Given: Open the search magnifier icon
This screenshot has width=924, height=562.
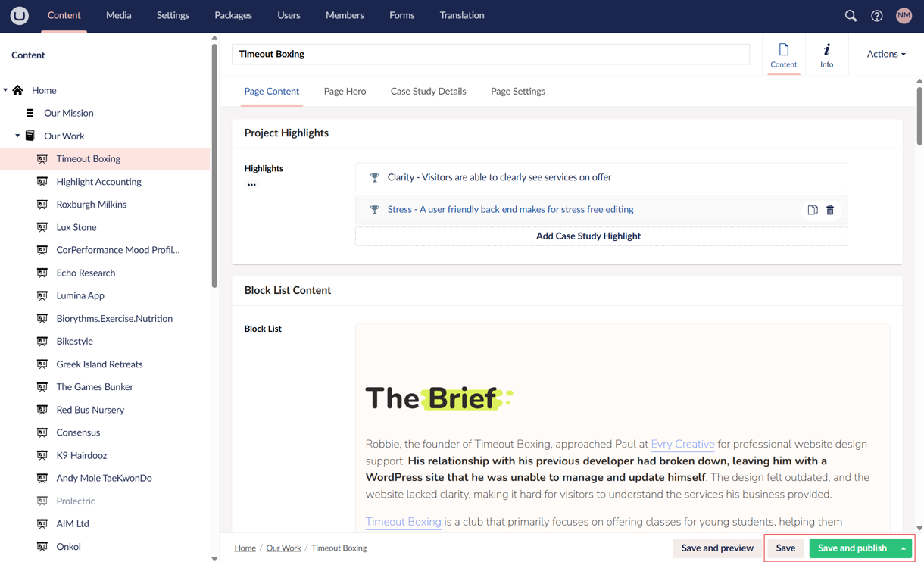Looking at the screenshot, I should 850,15.
